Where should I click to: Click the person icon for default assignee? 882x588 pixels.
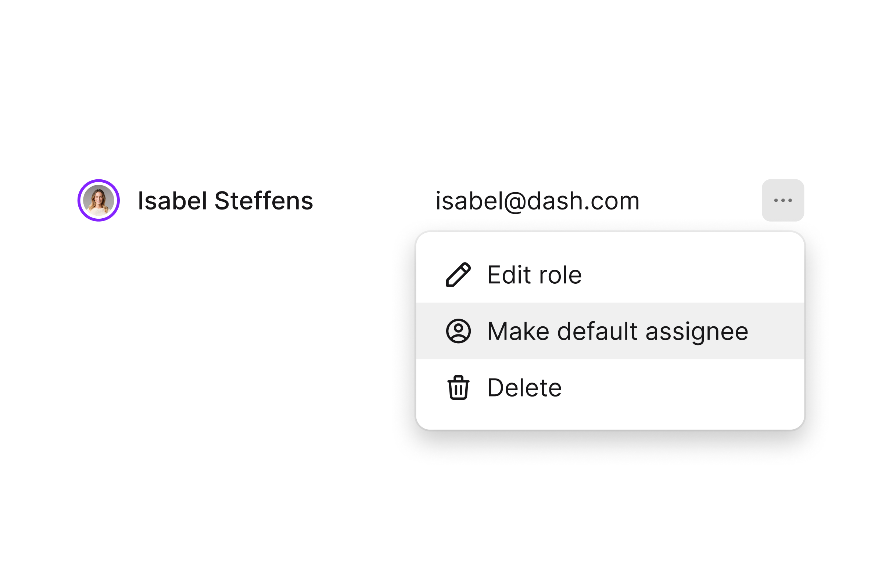pos(458,331)
